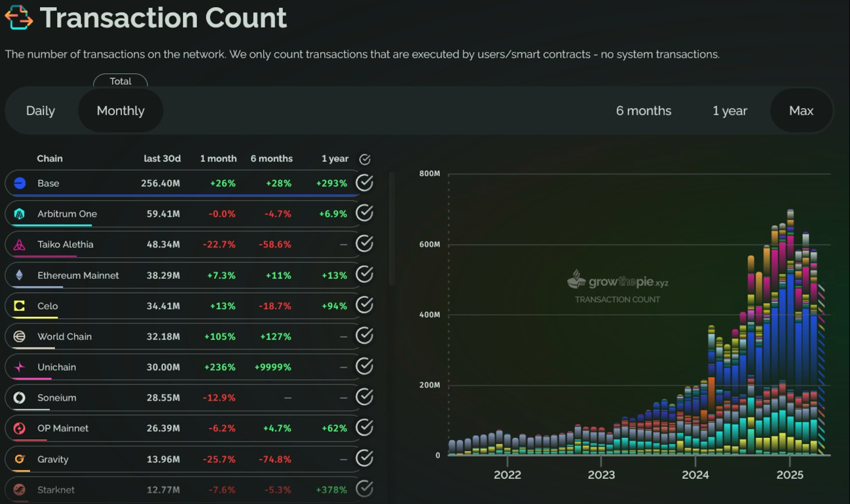
Task: Click the Celo chain logo icon
Action: click(x=20, y=306)
